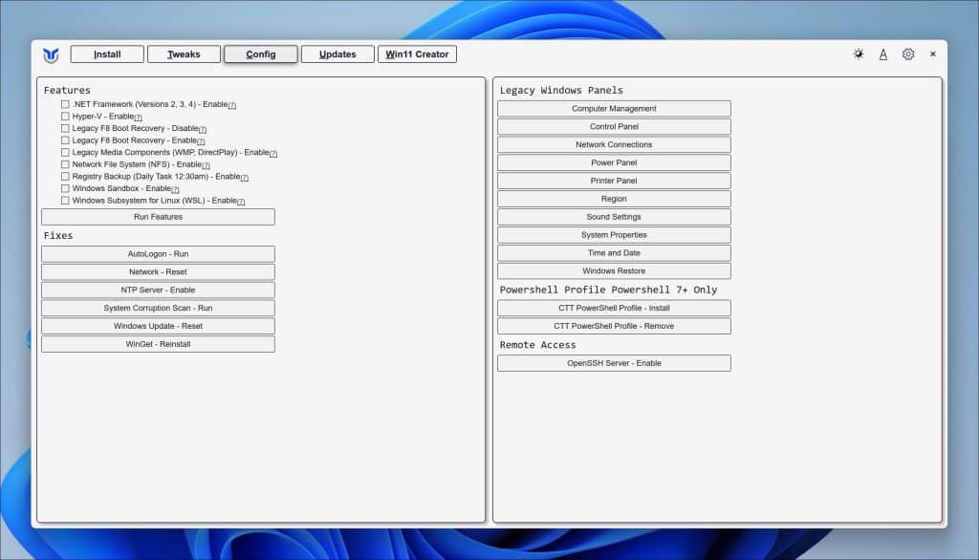
Task: Click OpenSSH Server - Enable button
Action: pos(614,363)
